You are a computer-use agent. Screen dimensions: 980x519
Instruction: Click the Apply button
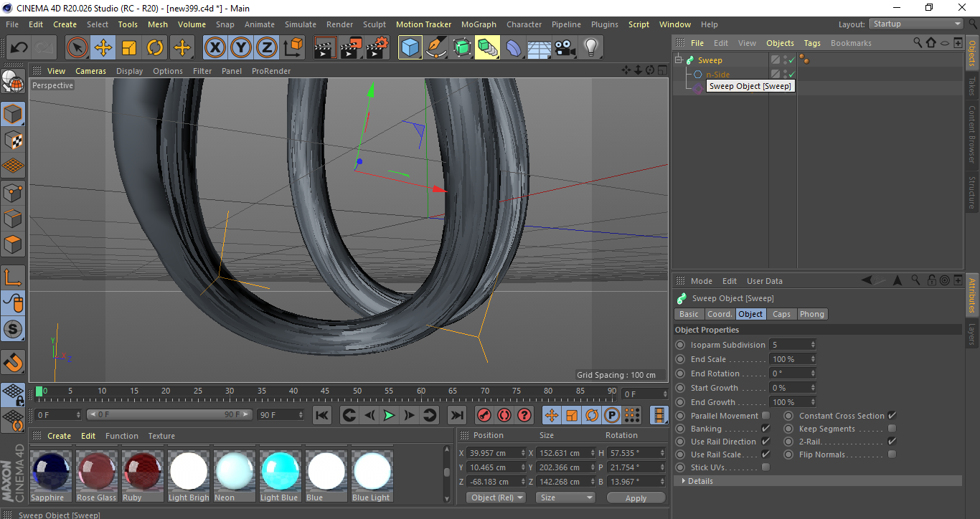coord(636,497)
